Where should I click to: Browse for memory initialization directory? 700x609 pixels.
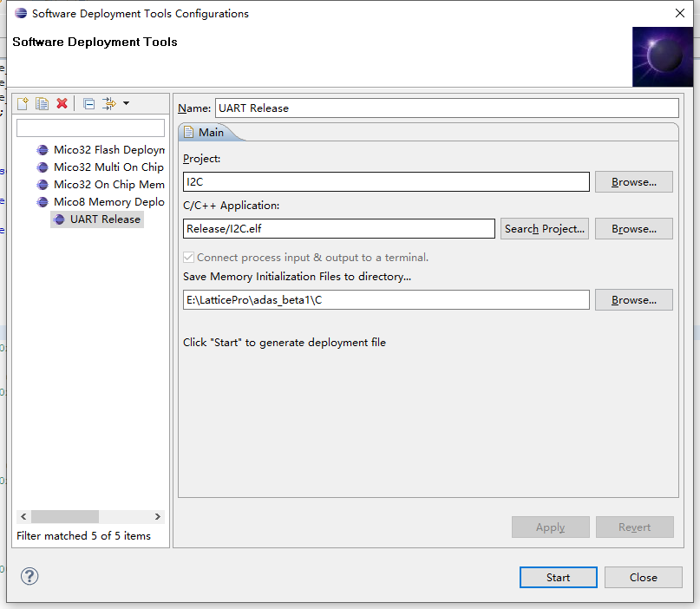tap(633, 299)
